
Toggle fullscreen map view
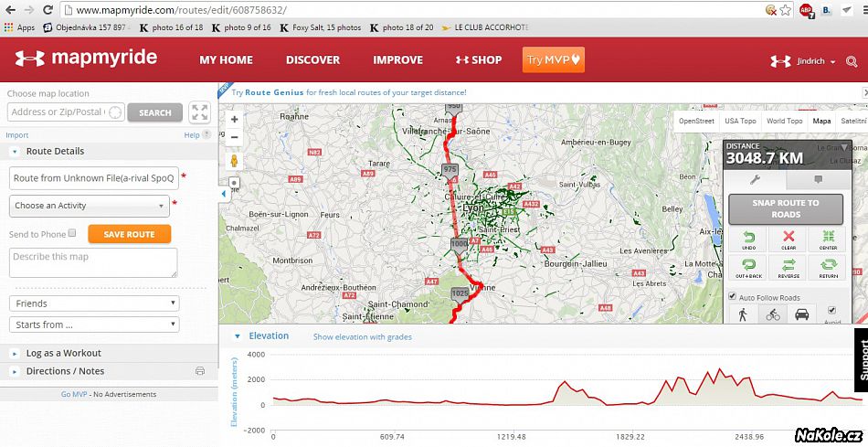pos(200,112)
